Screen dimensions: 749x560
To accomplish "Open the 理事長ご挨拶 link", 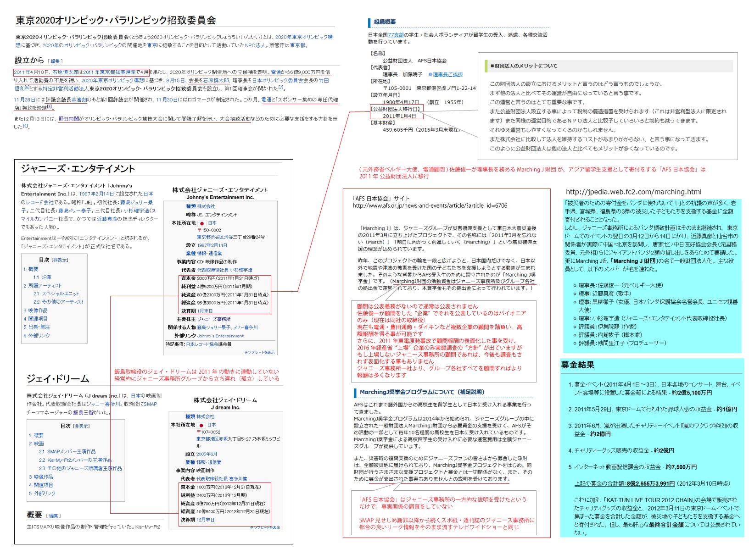I will point(447,74).
